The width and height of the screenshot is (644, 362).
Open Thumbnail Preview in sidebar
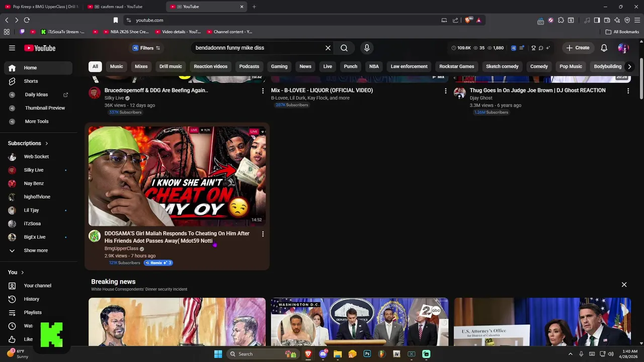pos(38,108)
